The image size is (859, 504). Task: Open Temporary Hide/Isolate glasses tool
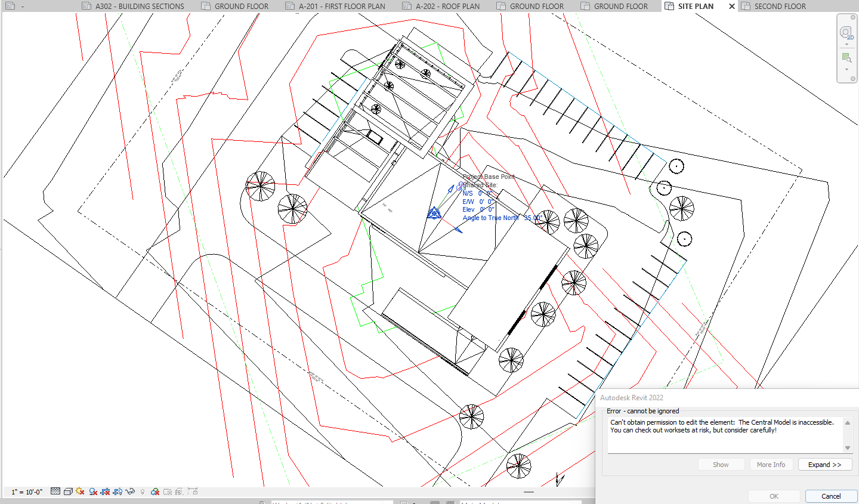click(x=130, y=491)
